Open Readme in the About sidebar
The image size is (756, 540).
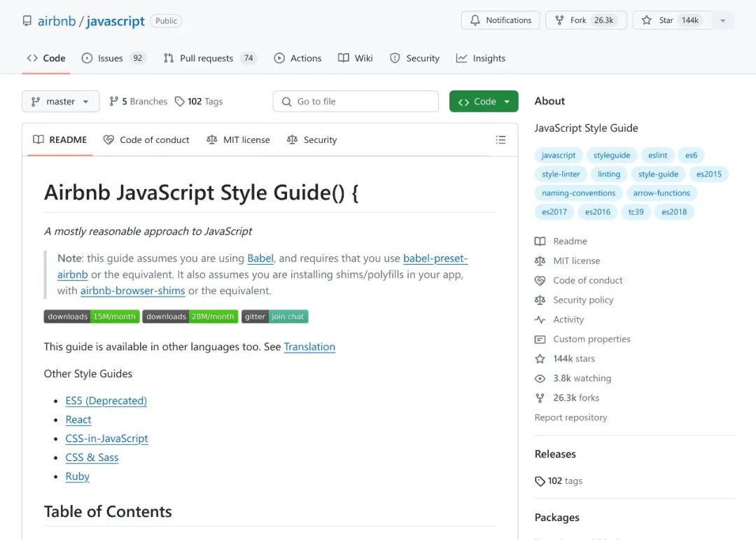(561, 242)
